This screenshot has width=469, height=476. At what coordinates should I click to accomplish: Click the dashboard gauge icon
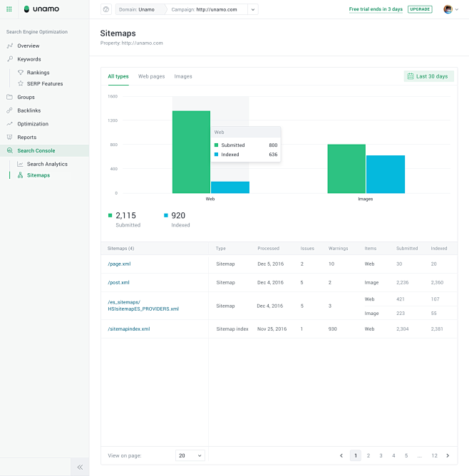[106, 9]
